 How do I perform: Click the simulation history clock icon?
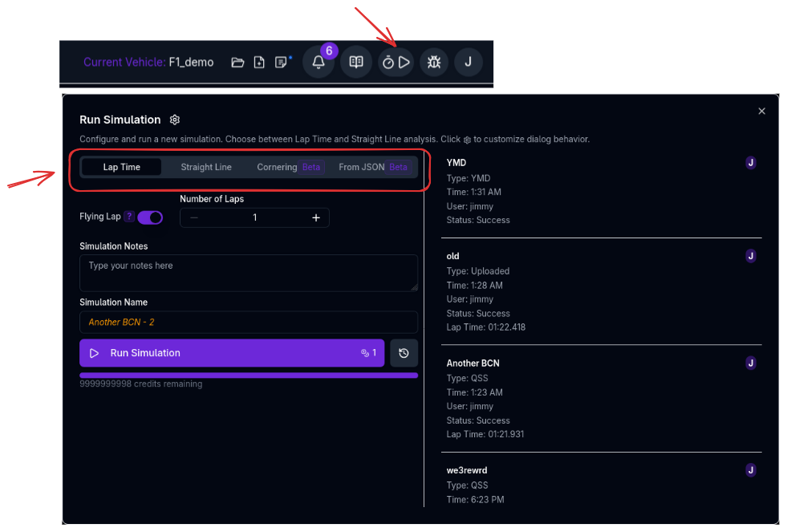(x=404, y=353)
